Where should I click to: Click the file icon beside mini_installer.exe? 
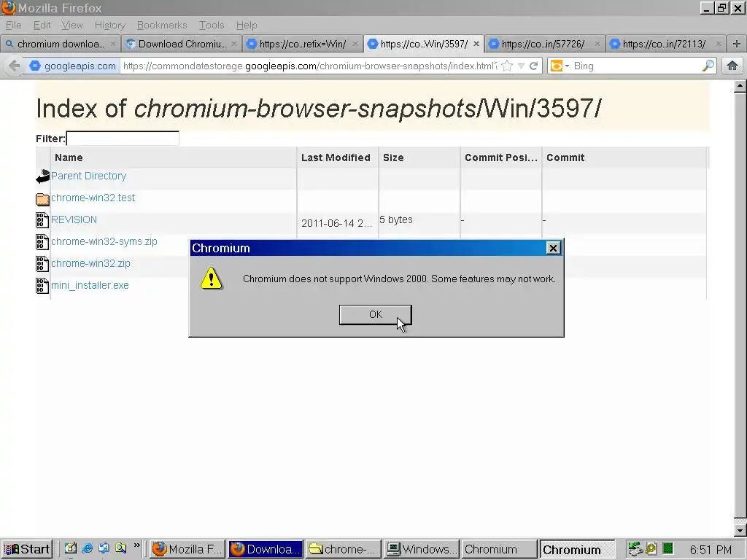(42, 286)
